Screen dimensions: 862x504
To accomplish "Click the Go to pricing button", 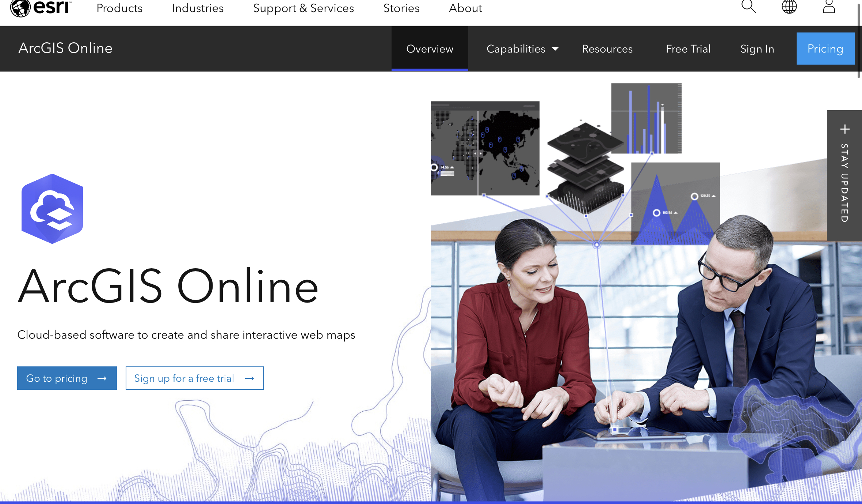I will (x=67, y=378).
